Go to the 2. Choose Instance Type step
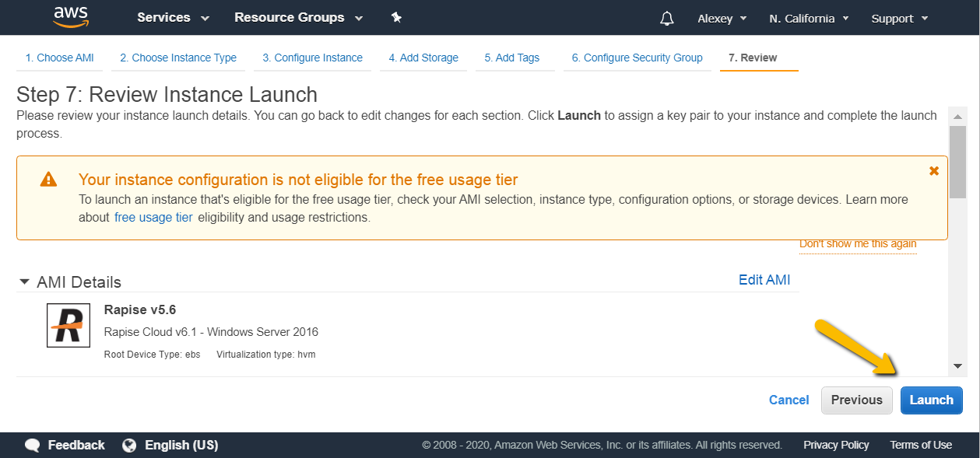The height and width of the screenshot is (458, 980). tap(178, 58)
